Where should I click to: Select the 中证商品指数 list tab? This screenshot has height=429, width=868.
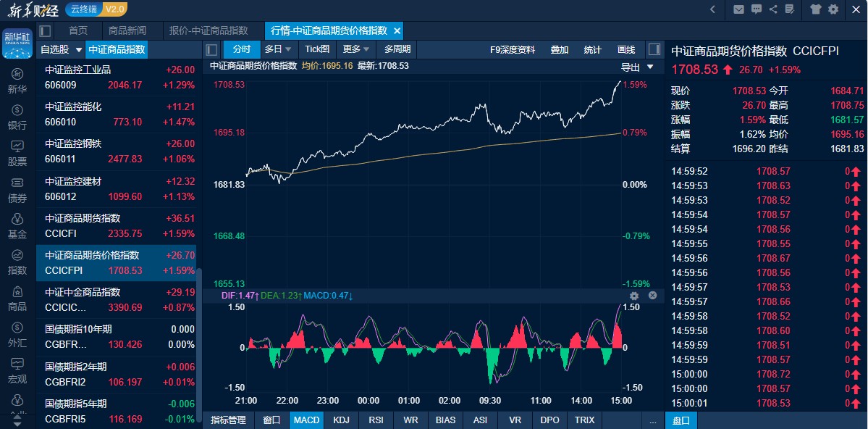117,50
